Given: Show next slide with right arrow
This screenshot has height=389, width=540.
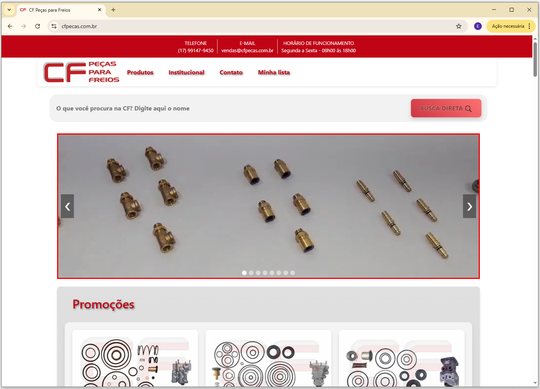Looking at the screenshot, I should coord(469,206).
